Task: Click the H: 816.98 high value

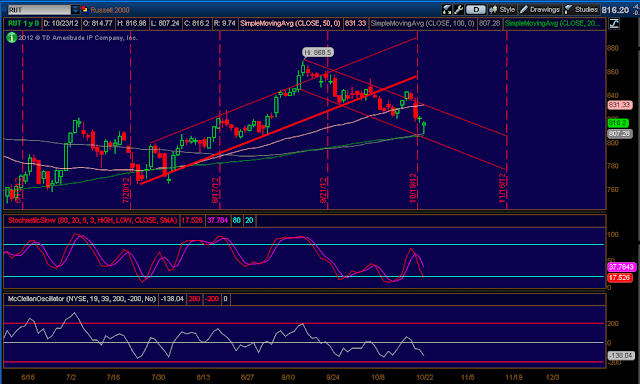Action: [131, 24]
